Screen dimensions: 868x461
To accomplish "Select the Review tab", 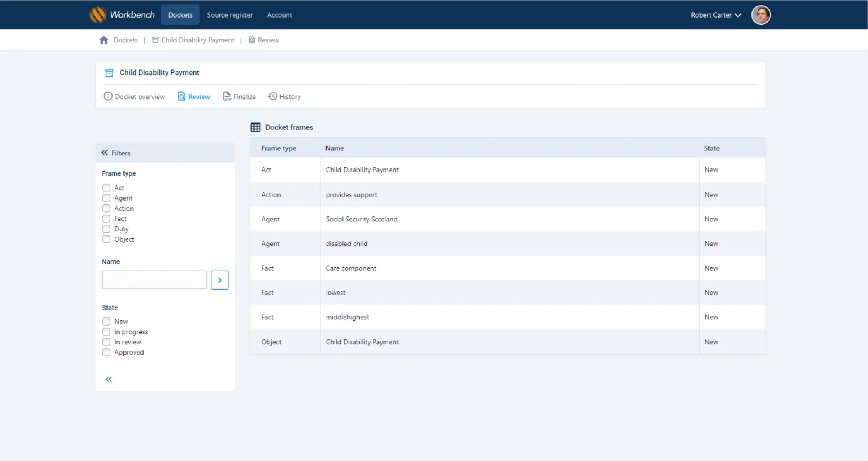I will point(194,96).
